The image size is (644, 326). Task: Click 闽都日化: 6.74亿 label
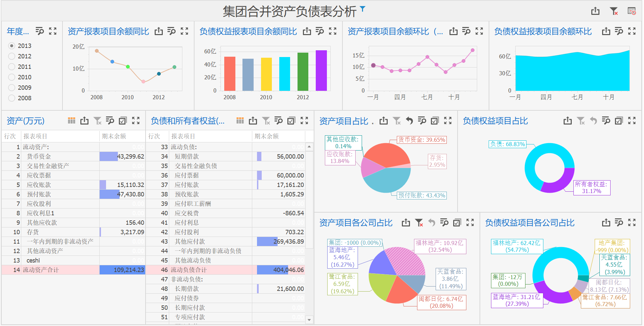tap(441, 302)
